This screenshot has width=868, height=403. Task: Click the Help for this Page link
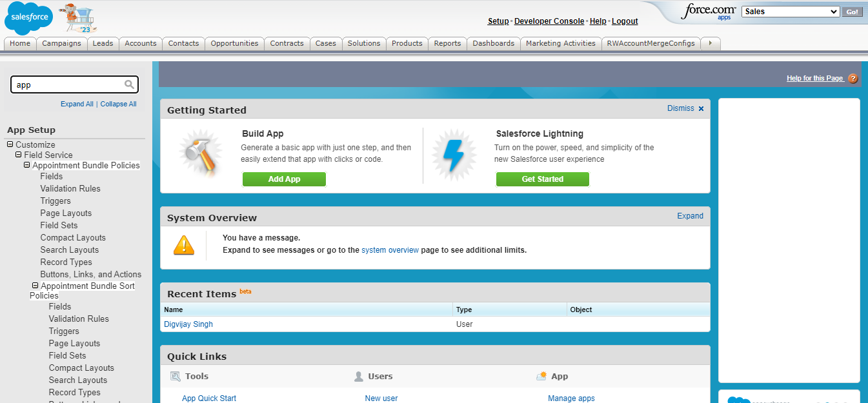[815, 78]
